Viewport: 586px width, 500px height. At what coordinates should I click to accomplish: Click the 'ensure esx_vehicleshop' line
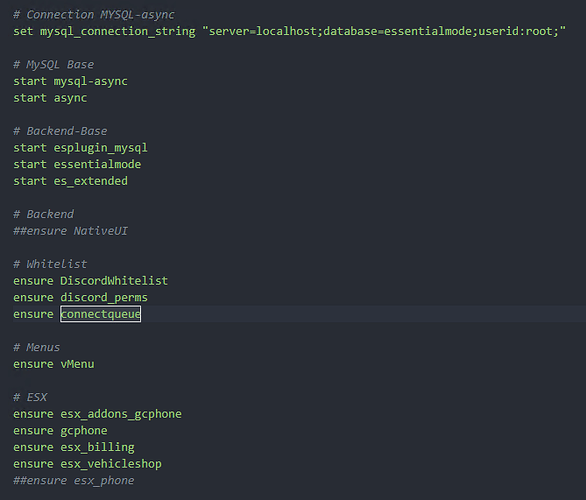tap(87, 464)
